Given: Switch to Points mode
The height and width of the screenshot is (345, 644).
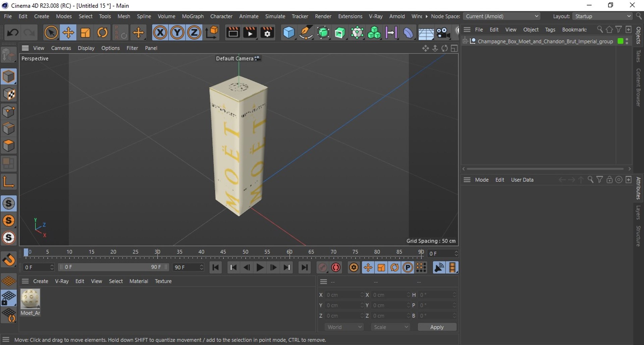Looking at the screenshot, I should (9, 111).
